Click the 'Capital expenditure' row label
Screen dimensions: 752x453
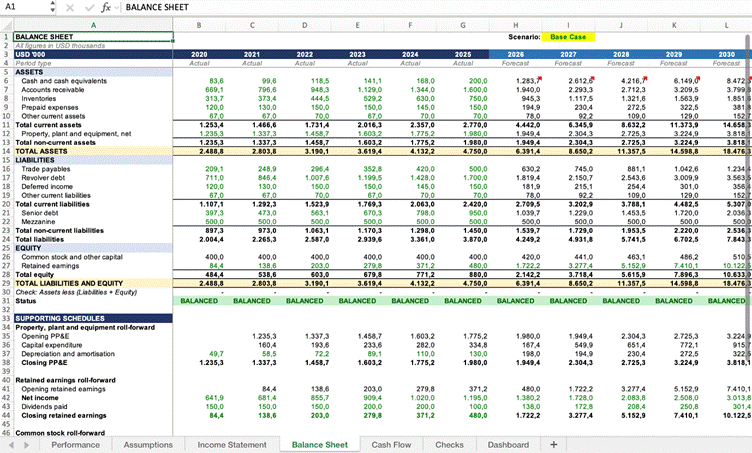tap(52, 345)
